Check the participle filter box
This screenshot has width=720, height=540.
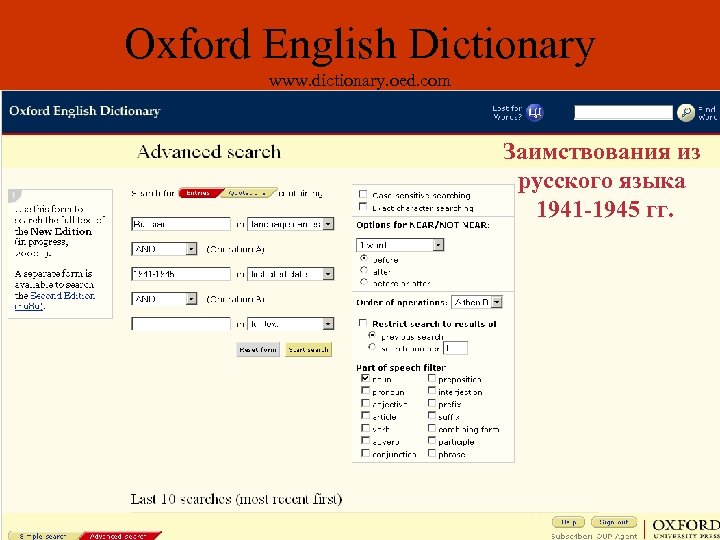point(432,441)
